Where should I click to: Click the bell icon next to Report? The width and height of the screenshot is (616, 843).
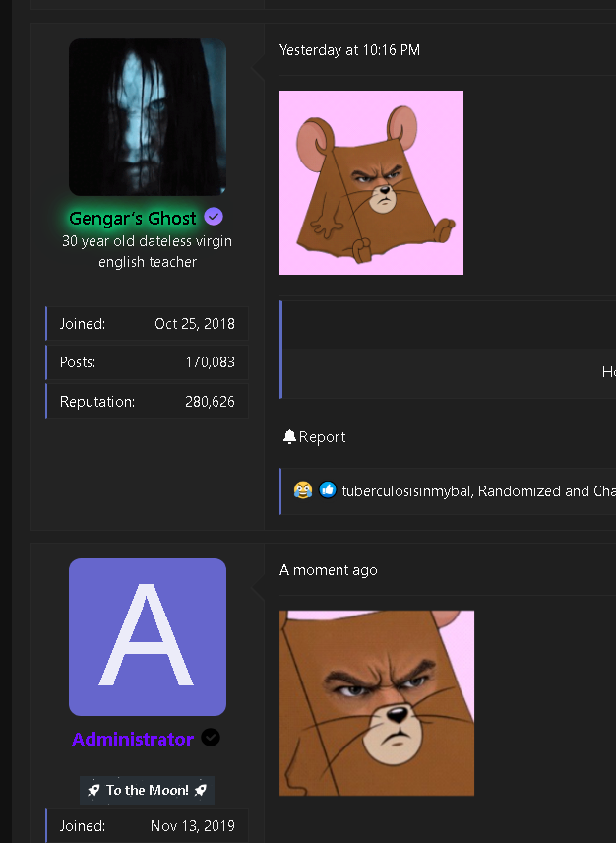pyautogui.click(x=289, y=436)
